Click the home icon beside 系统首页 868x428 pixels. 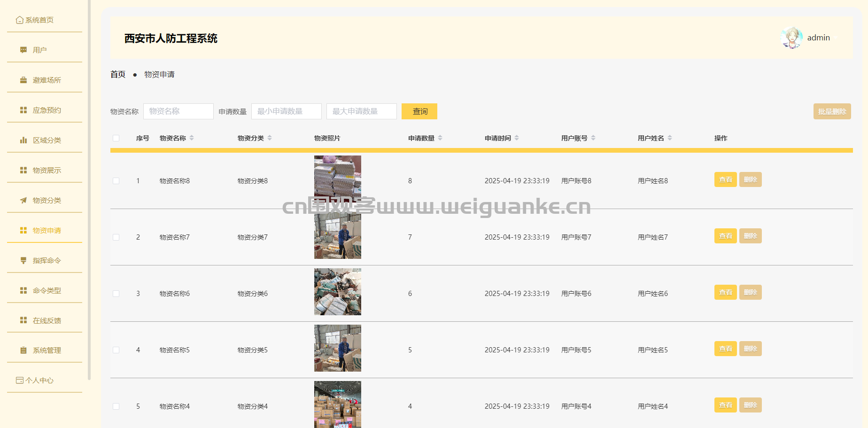[x=19, y=20]
